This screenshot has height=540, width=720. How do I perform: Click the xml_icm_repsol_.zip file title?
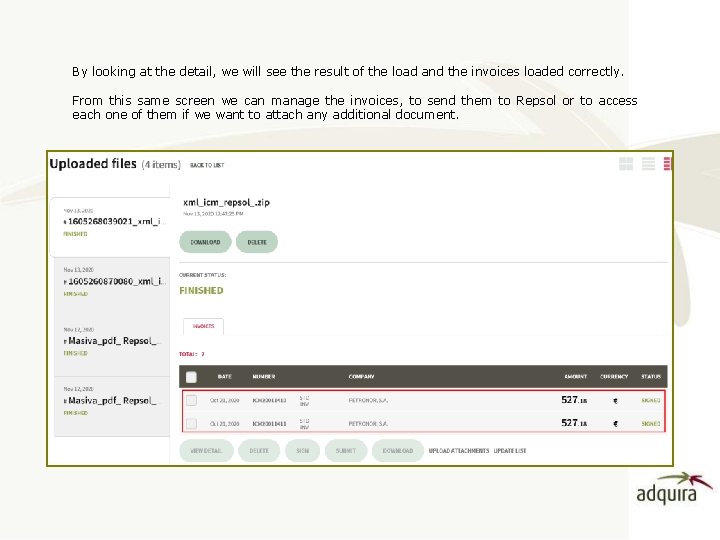click(226, 202)
